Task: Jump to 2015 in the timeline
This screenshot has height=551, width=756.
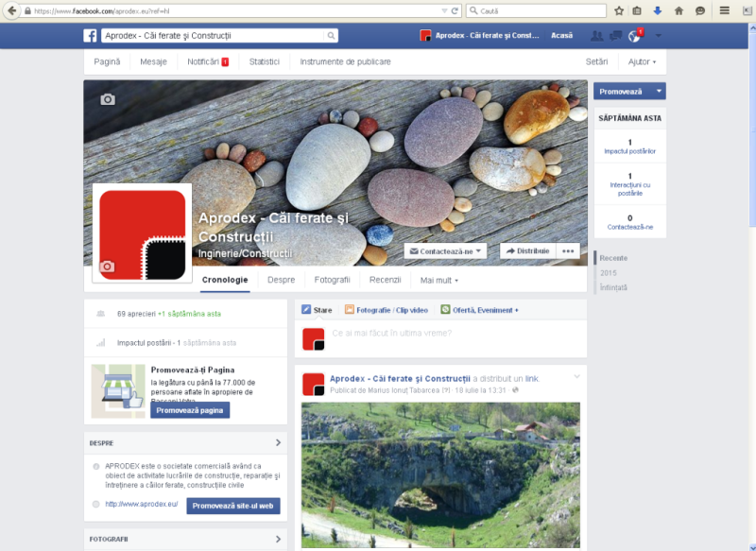Action: coord(609,272)
